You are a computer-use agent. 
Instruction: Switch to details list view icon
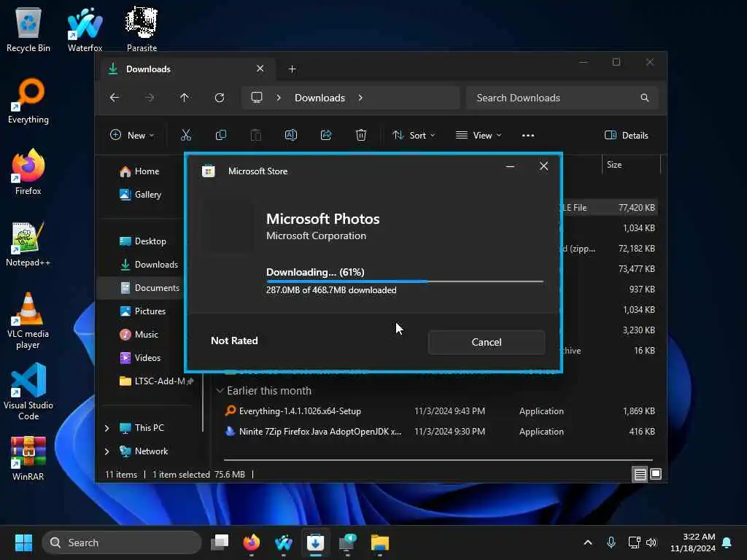(640, 474)
